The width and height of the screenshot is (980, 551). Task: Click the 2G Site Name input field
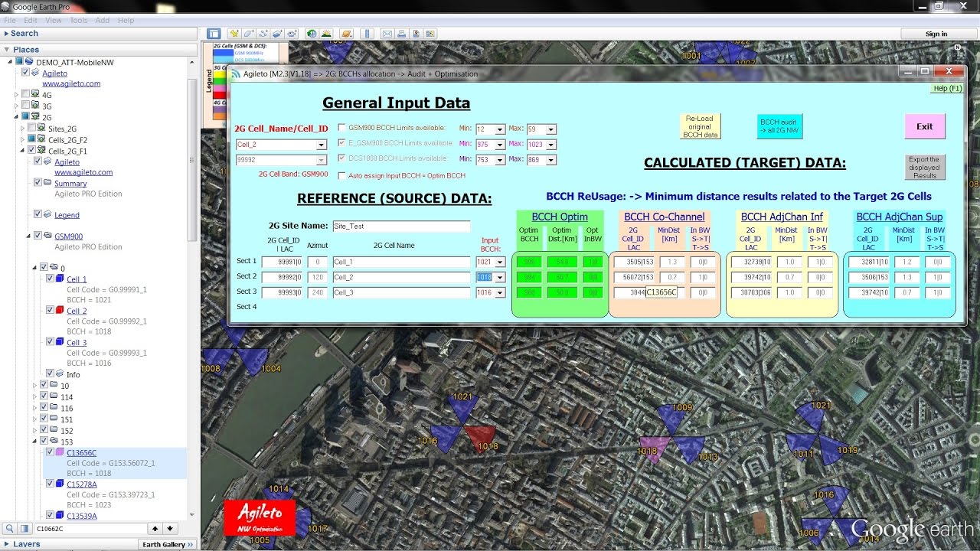(x=401, y=227)
